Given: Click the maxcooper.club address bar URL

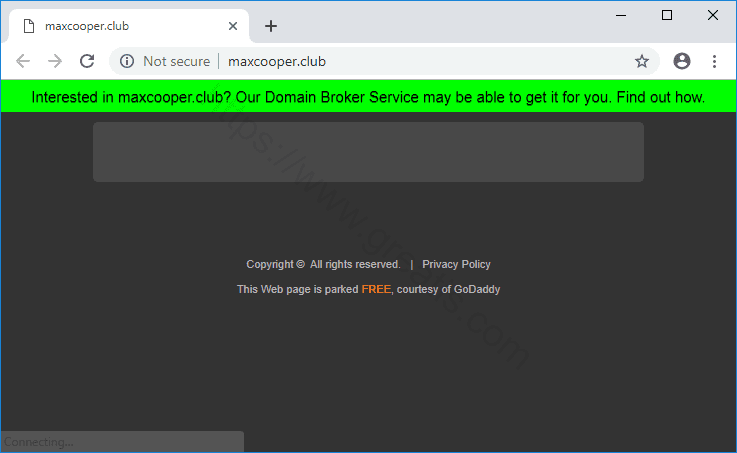Looking at the screenshot, I should [x=277, y=62].
